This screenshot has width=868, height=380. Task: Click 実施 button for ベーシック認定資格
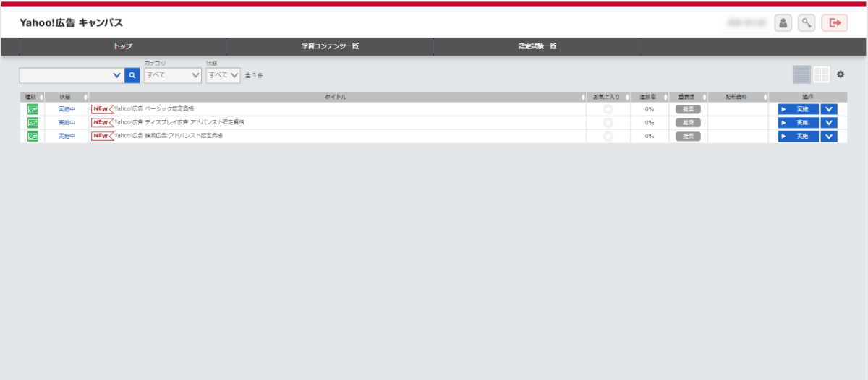click(799, 109)
